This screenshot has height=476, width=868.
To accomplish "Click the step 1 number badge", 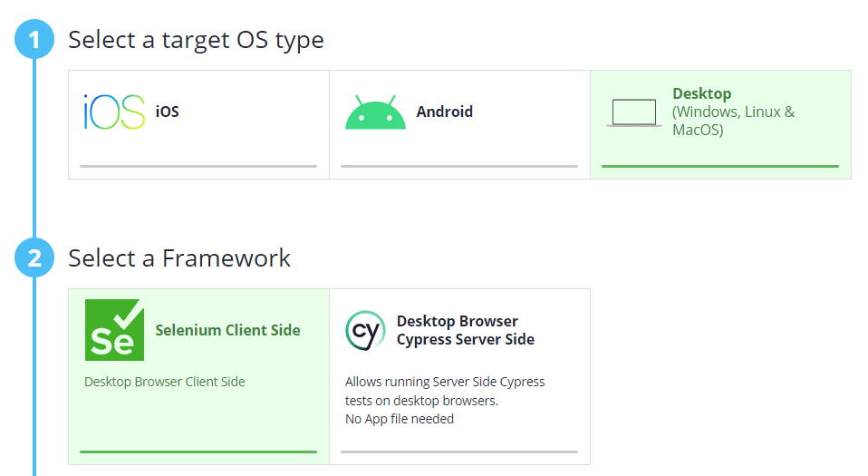I will (34, 40).
